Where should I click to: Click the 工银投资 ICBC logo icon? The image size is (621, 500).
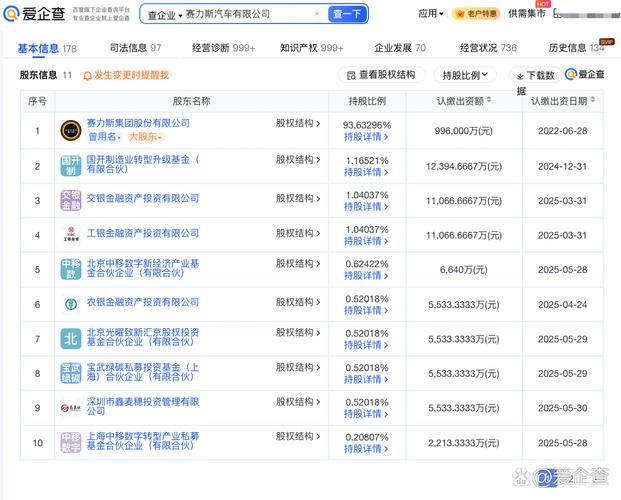71,235
